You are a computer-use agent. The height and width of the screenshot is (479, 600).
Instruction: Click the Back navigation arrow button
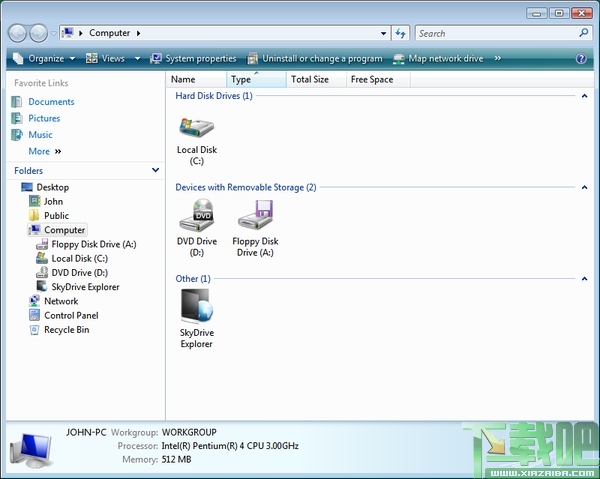click(x=17, y=33)
